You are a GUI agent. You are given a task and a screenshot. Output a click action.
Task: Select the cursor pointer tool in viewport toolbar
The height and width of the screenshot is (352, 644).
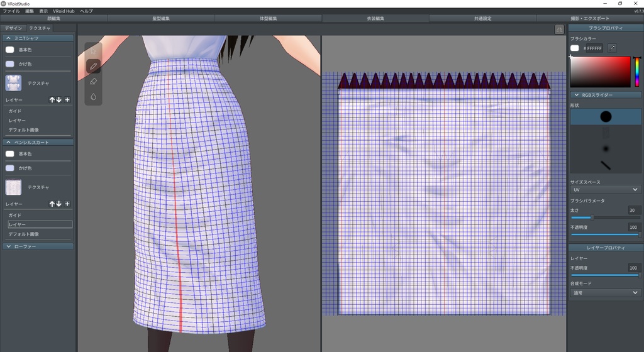93,51
